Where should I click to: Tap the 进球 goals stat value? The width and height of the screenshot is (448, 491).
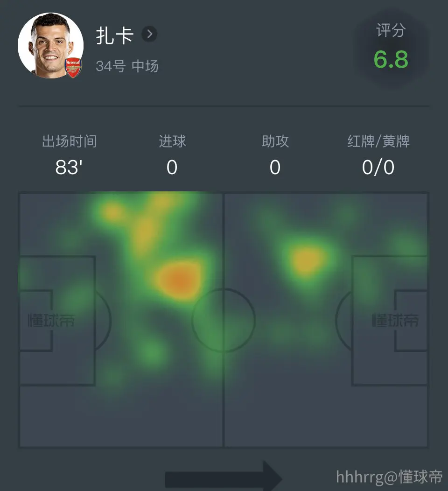tap(172, 167)
